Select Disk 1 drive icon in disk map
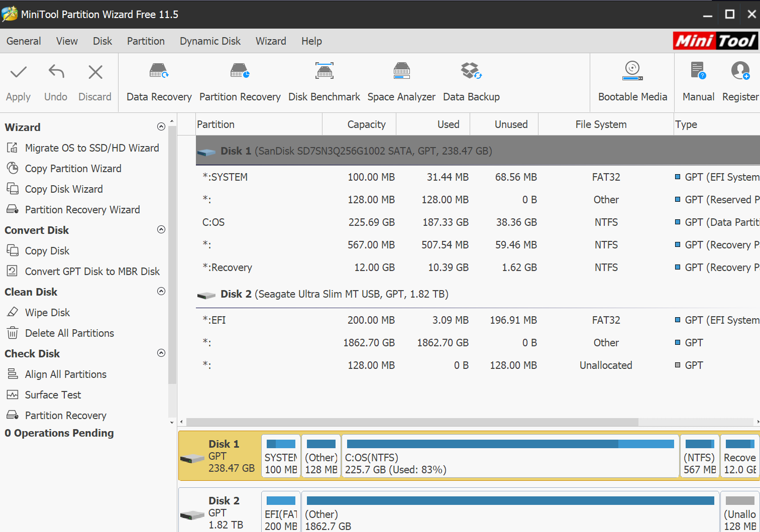This screenshot has width=760, height=532. pos(192,458)
